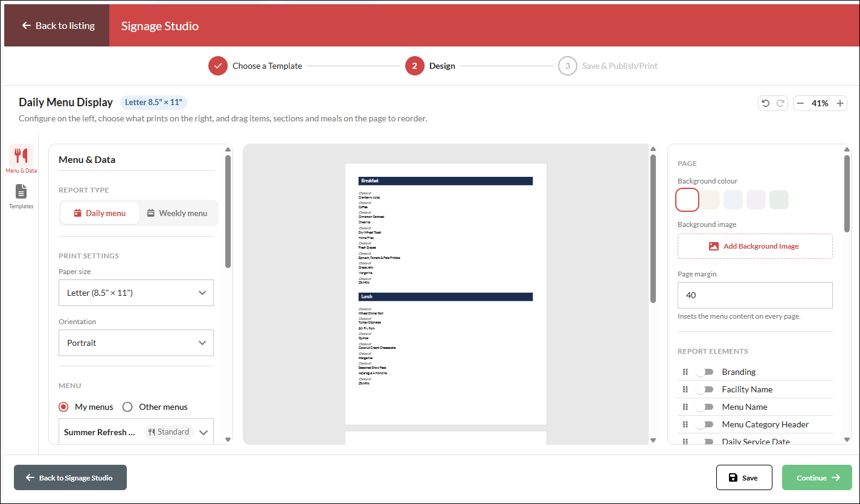The height and width of the screenshot is (504, 860).
Task: Pick the light green background colour swatch
Action: pyautogui.click(x=779, y=200)
